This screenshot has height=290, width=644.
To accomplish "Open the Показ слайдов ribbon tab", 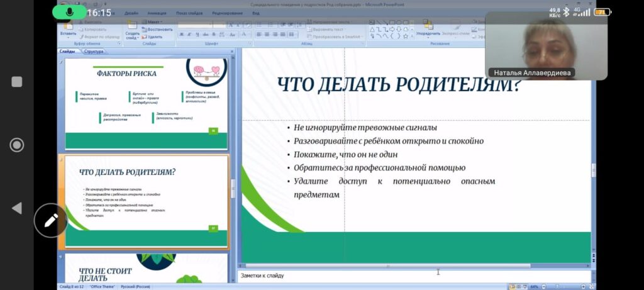I will [190, 13].
